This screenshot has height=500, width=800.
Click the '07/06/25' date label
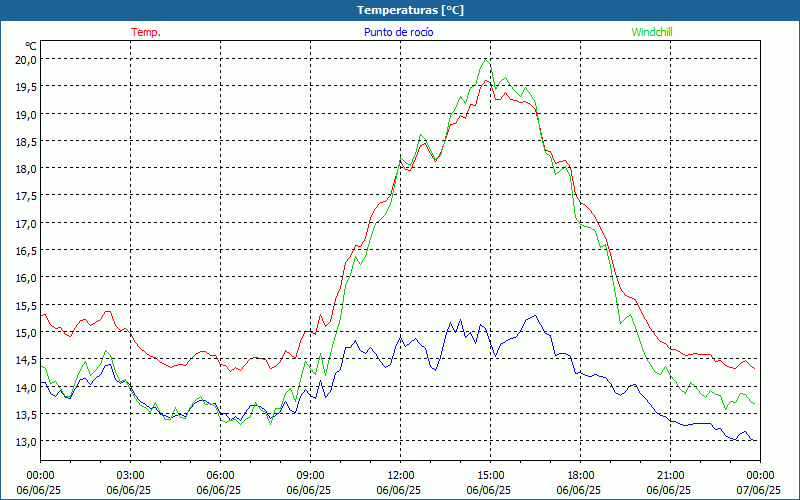point(759,490)
